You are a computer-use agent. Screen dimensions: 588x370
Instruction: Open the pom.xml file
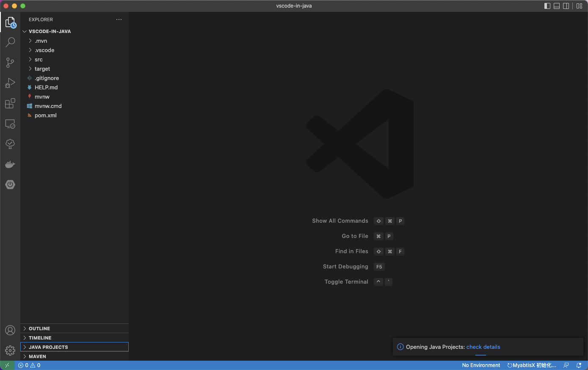[75, 116]
